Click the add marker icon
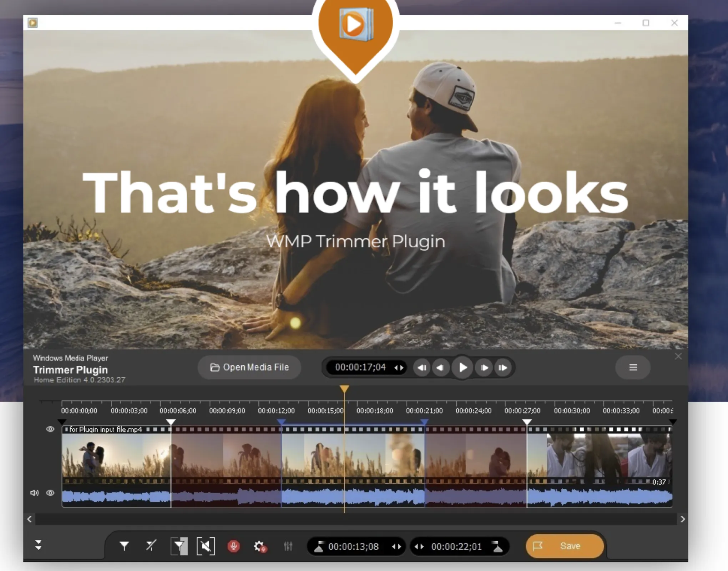Viewport: 728px width, 571px height. pos(124,546)
